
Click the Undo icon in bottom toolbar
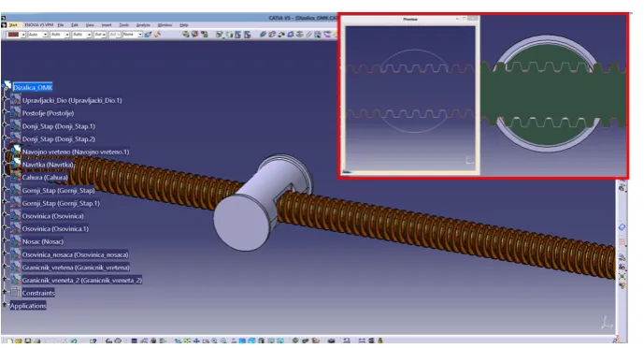(x=74, y=341)
